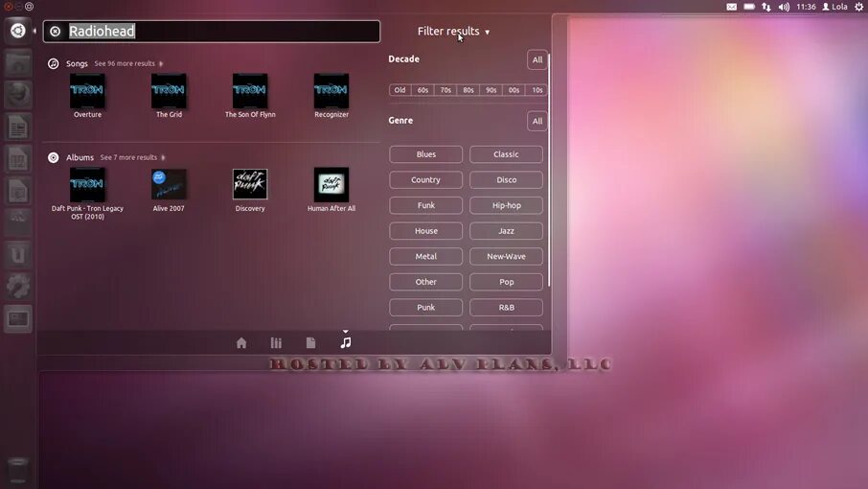
Task: Open the Trash icon in launcher
Action: click(17, 470)
